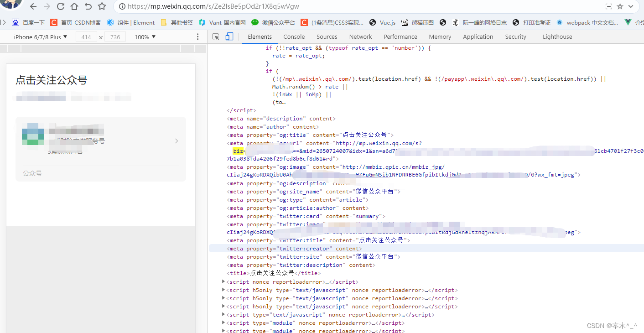Expand the script type text/javascript nonce reportloaderror node
The image size is (644, 333).
[x=224, y=314]
